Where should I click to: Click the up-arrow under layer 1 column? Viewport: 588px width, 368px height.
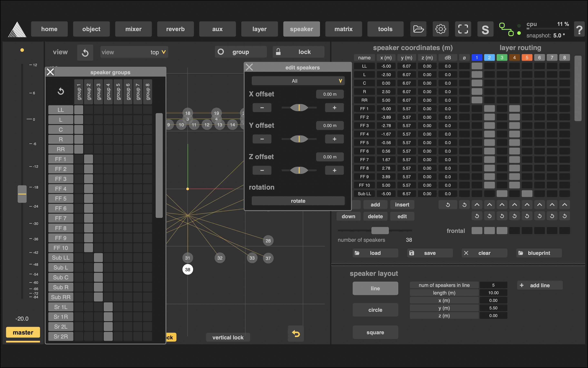(x=477, y=205)
